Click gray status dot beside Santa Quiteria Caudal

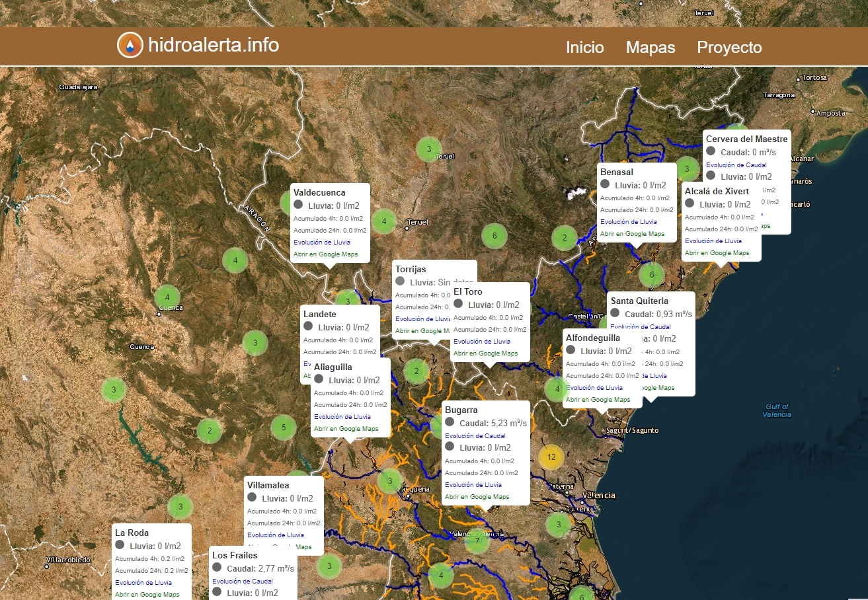click(x=615, y=313)
